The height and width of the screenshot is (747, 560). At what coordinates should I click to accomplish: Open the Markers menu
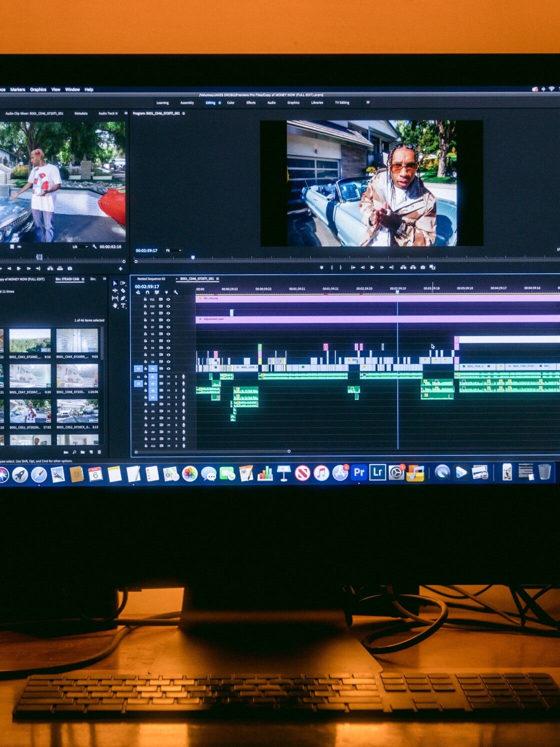(x=17, y=89)
